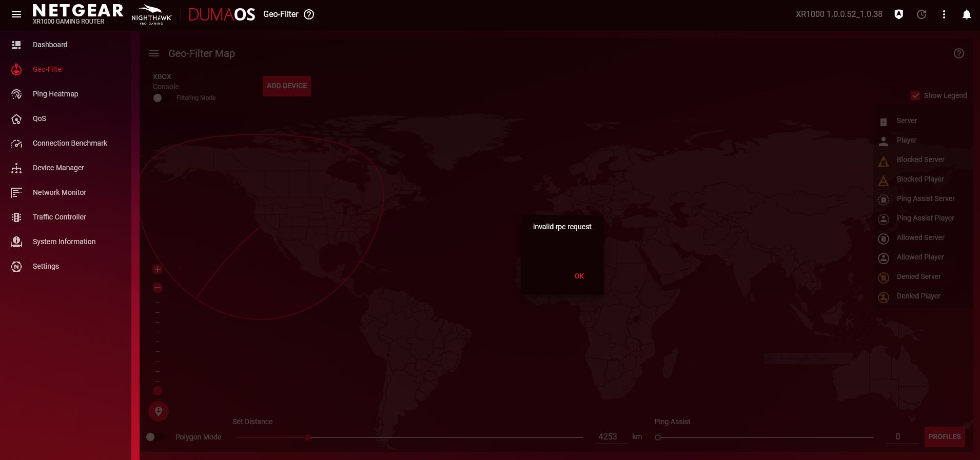The height and width of the screenshot is (460, 980).
Task: Click the System Information sidebar icon
Action: (x=16, y=242)
